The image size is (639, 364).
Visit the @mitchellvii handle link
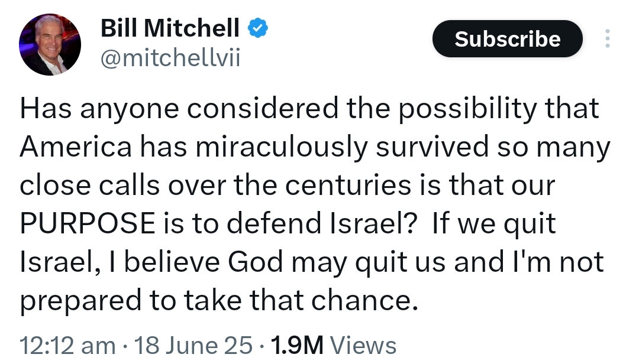click(x=170, y=58)
